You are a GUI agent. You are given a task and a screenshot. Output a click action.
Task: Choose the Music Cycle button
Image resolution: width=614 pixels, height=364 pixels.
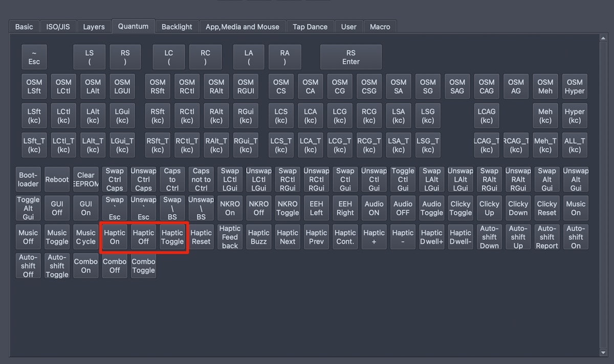(86, 237)
